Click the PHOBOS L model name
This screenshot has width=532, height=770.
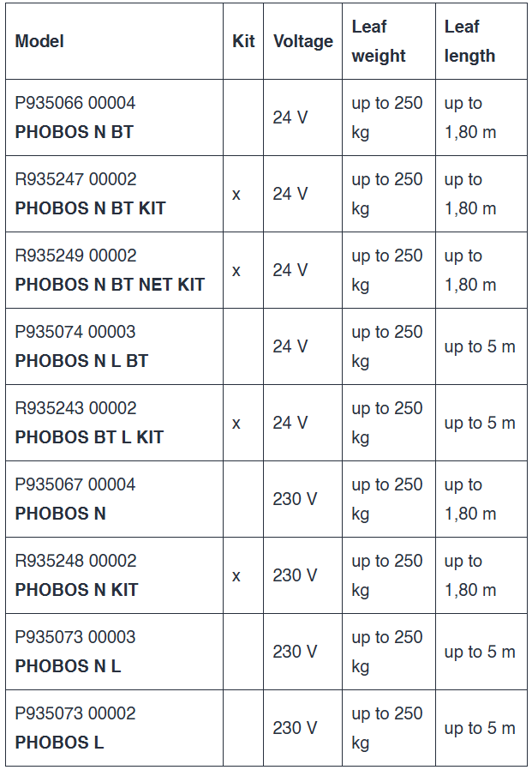[x=59, y=743]
